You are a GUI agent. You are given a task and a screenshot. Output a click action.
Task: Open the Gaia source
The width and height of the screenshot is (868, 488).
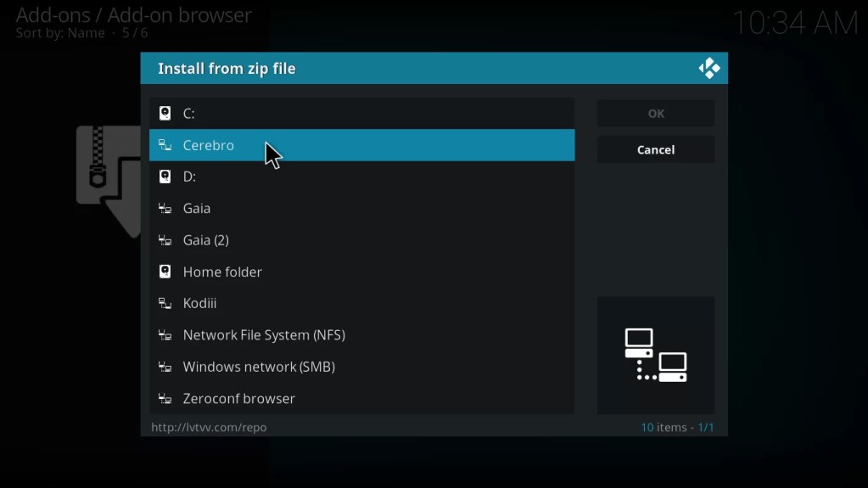click(362, 208)
